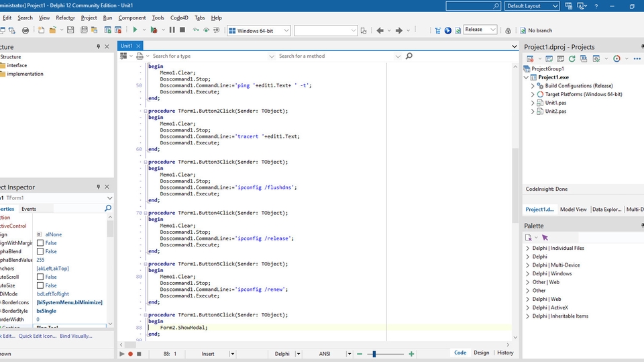Collapse the Button4Click procedure fold marker

pyautogui.click(x=146, y=213)
